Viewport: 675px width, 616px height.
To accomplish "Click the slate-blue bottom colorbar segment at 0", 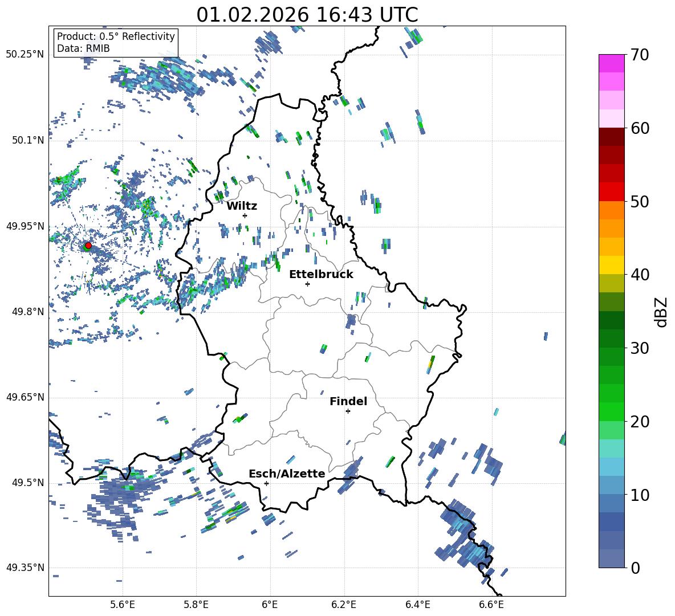I will pyautogui.click(x=611, y=558).
